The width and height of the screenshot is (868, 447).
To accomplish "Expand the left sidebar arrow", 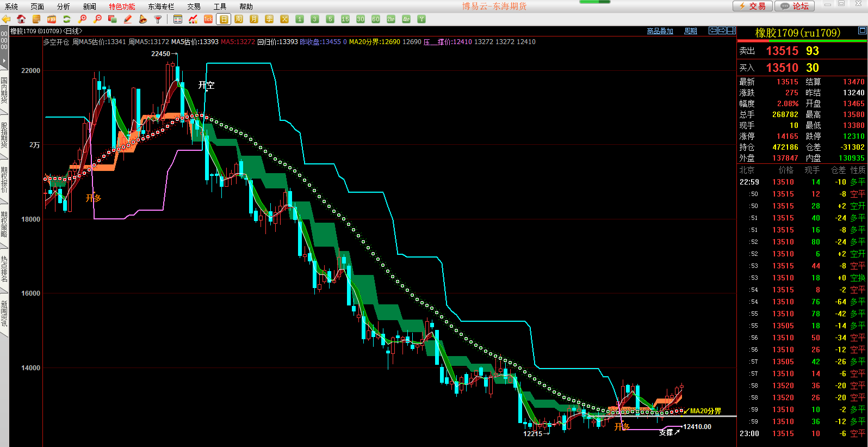I will click(x=4, y=60).
